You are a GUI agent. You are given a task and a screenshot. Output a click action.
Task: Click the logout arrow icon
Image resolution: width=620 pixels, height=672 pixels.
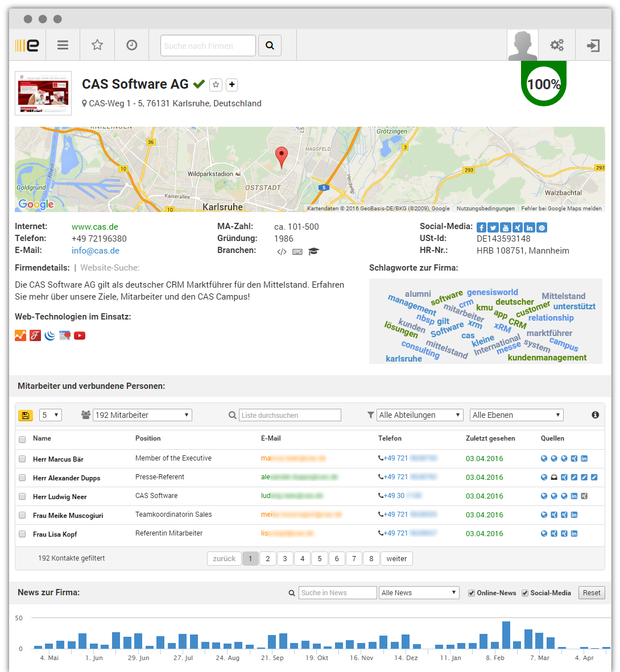pyautogui.click(x=593, y=45)
